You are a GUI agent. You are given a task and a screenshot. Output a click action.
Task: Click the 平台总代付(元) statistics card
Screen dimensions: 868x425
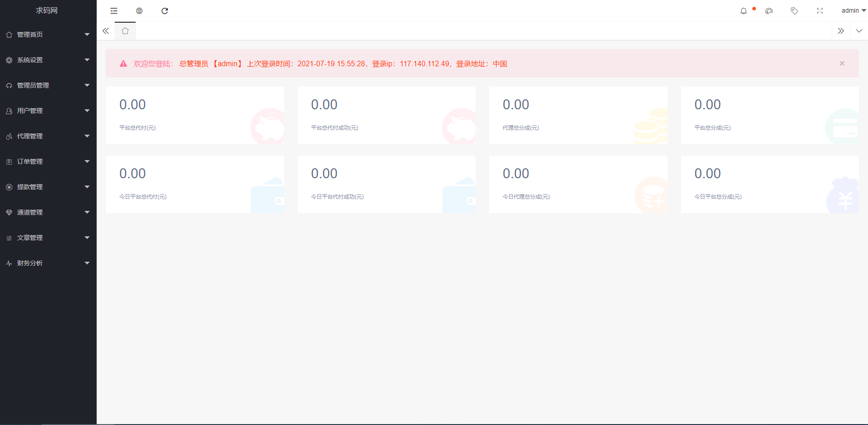click(x=195, y=115)
